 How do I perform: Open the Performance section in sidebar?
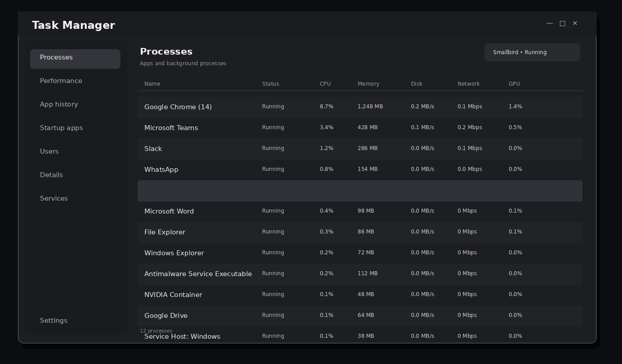[x=75, y=81]
